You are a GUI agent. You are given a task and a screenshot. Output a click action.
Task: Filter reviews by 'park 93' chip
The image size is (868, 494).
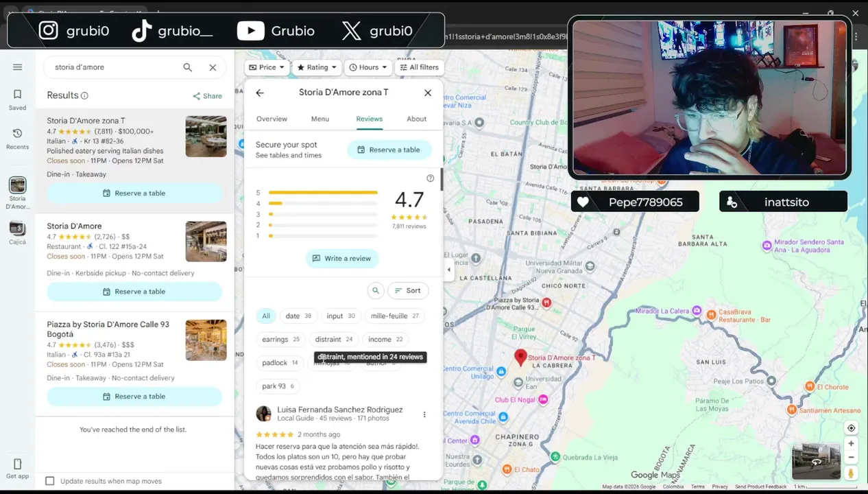(x=278, y=386)
